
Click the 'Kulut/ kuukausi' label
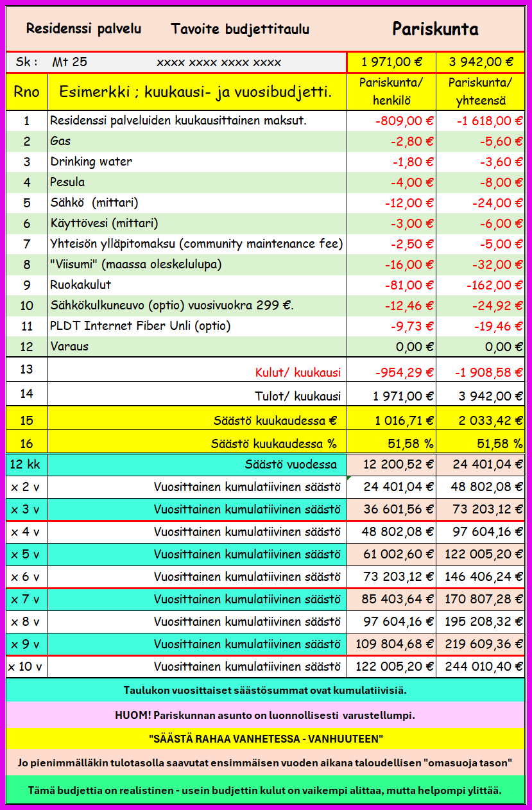click(x=298, y=373)
